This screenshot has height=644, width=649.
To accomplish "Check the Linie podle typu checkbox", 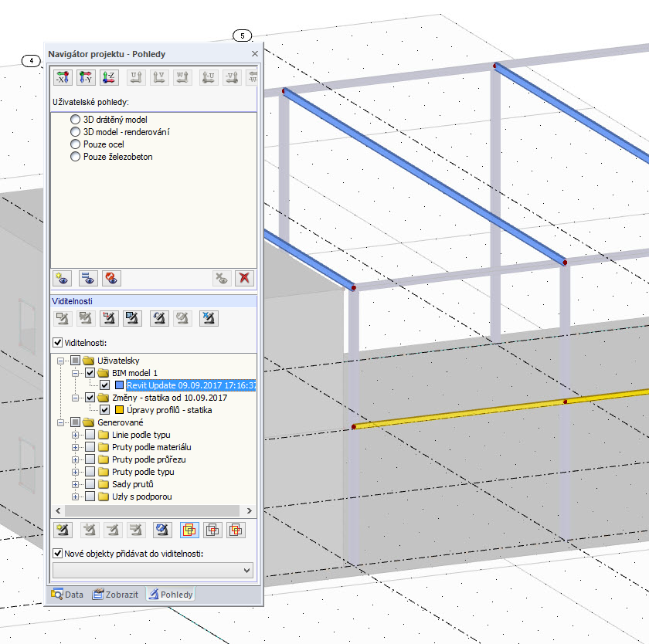I will 90,435.
